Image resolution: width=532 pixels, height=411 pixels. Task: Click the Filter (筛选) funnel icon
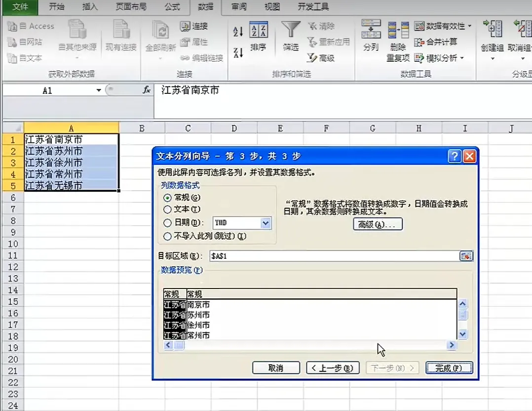tap(291, 30)
